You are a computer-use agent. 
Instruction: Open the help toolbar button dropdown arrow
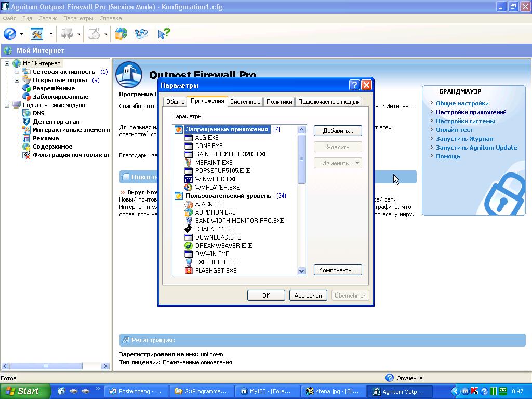pos(21,34)
